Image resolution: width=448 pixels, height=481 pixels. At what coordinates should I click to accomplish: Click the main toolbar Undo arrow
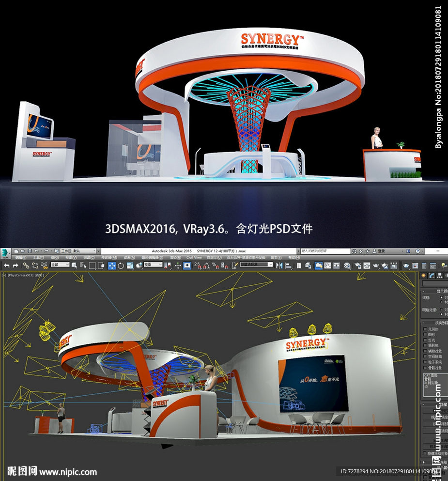point(7,265)
